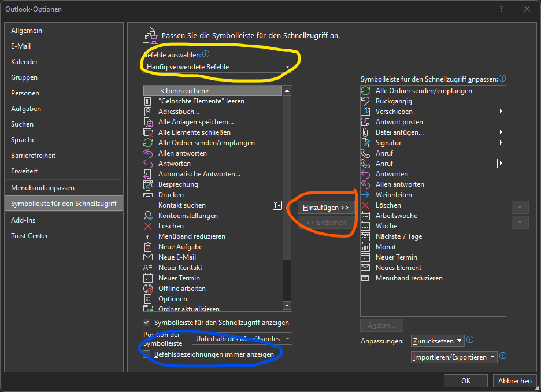Click the Neuer Kontakt icon
Viewport: 541px width, 392px height.
tap(148, 268)
